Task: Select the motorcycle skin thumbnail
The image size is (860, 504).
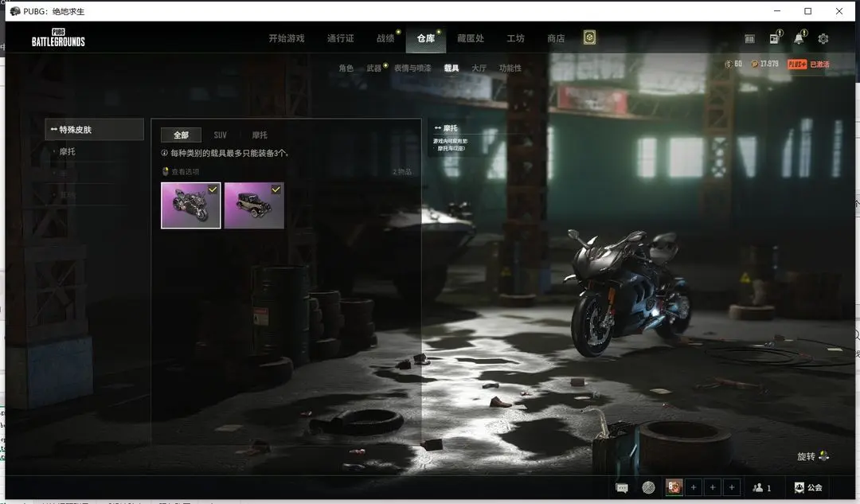Action: point(191,205)
